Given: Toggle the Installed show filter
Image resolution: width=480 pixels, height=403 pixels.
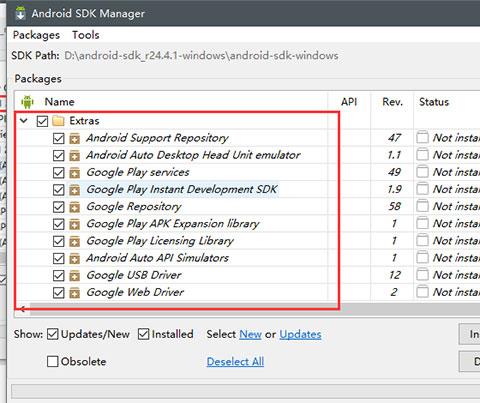Looking at the screenshot, I should 144,334.
